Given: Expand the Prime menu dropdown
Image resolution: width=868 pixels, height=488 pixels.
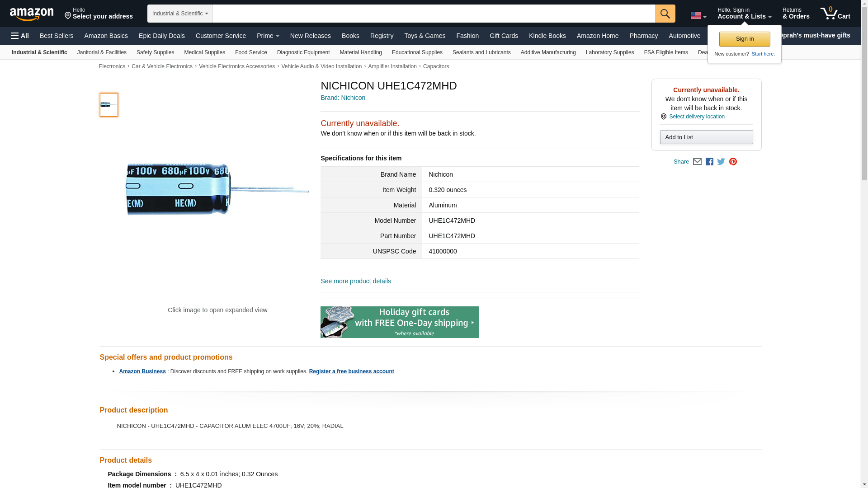Looking at the screenshot, I should coord(268,36).
